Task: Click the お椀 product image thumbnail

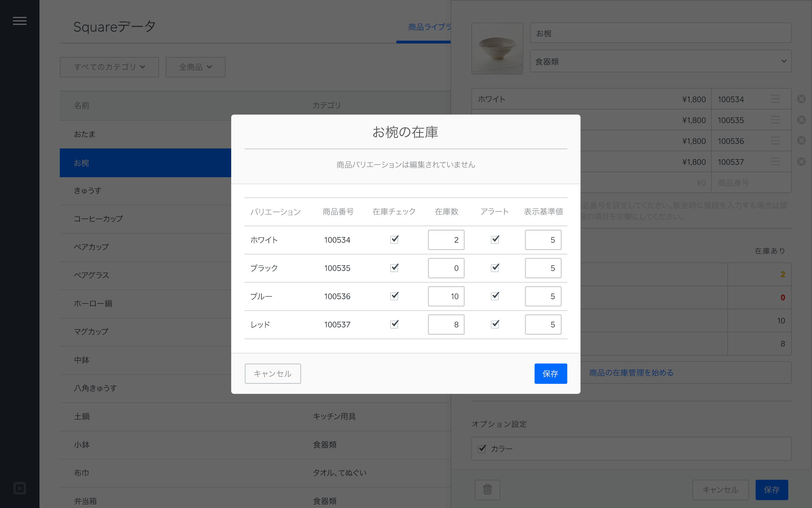Action: [497, 48]
